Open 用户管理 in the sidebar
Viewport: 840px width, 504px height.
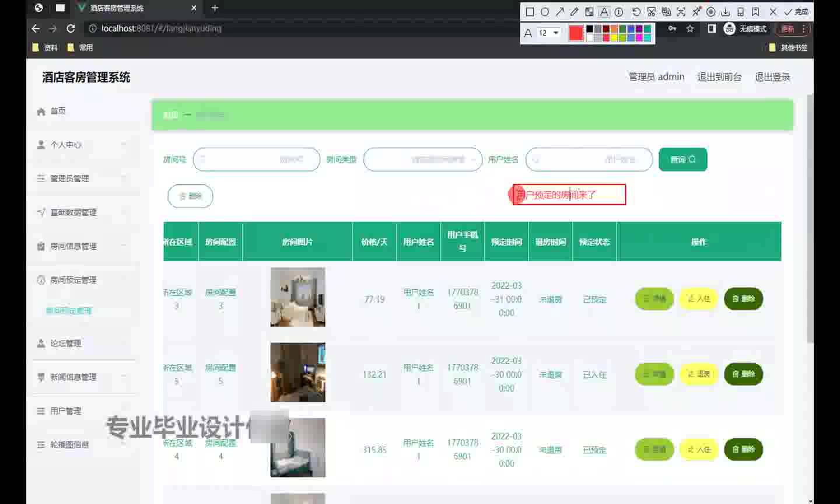click(65, 411)
